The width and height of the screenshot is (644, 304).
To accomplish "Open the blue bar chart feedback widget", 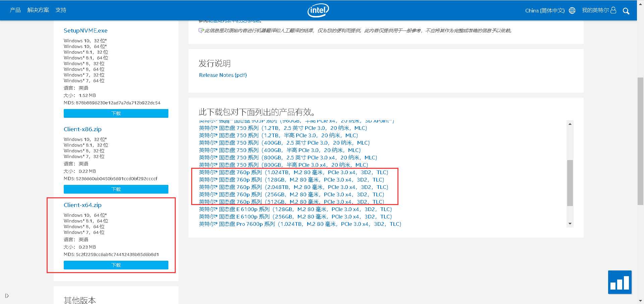I will pos(620,282).
